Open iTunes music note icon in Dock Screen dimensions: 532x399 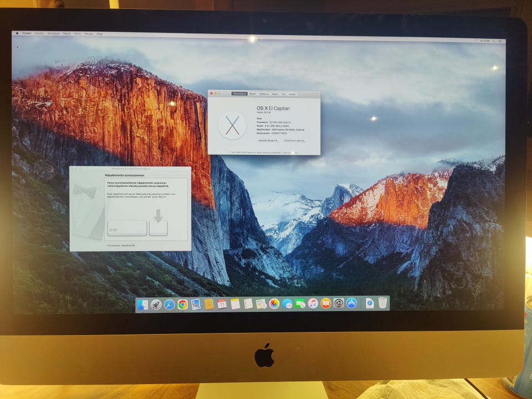point(313,303)
